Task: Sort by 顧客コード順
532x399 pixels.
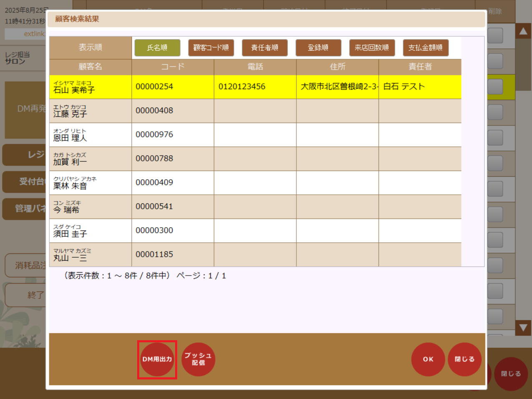Action: [x=211, y=48]
